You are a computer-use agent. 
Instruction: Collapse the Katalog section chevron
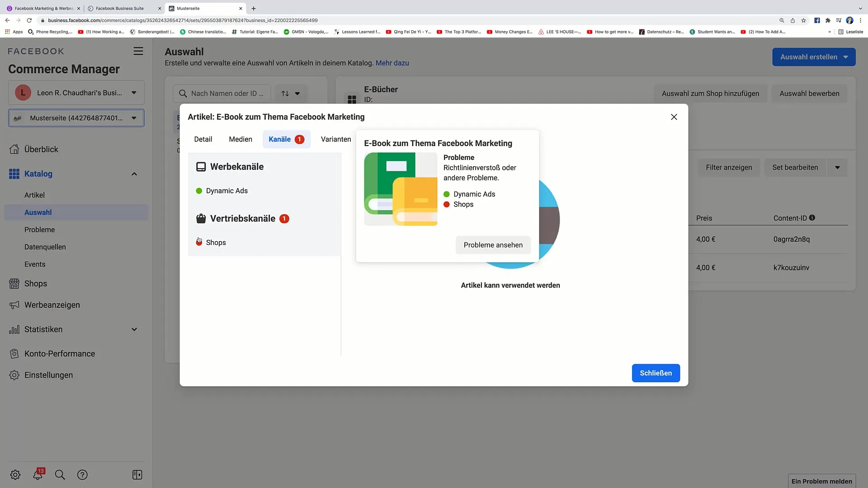134,174
